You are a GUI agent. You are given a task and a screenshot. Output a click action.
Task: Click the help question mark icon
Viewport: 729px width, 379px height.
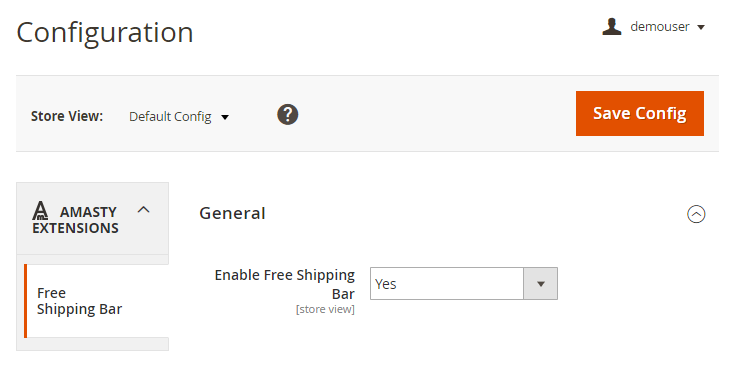click(x=288, y=114)
